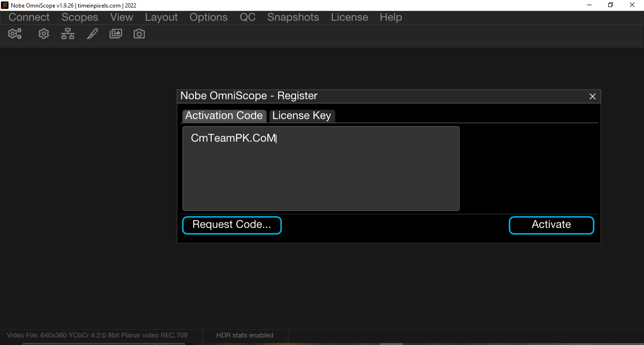The image size is (644, 345).
Task: Click the Request Code... button
Action: (232, 225)
